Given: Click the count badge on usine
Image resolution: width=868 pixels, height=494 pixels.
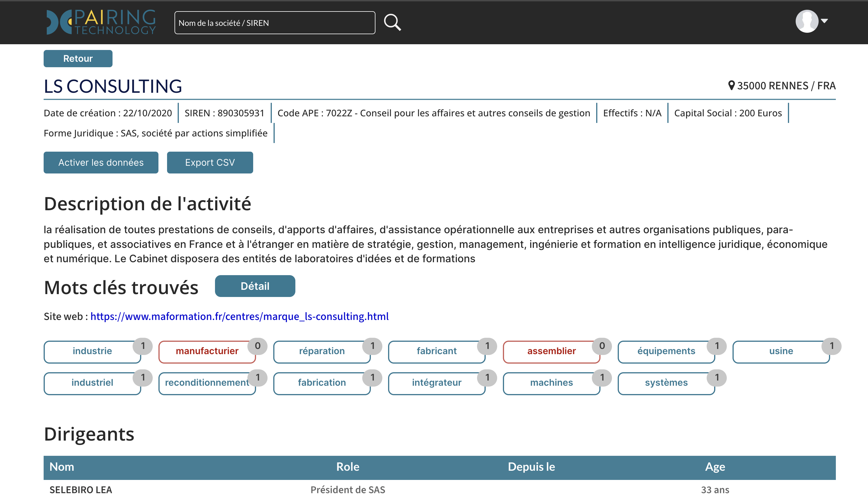Looking at the screenshot, I should [x=832, y=346].
